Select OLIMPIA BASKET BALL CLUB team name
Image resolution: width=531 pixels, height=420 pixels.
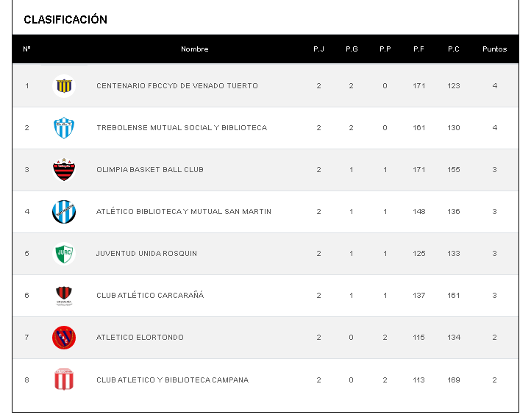coord(150,170)
